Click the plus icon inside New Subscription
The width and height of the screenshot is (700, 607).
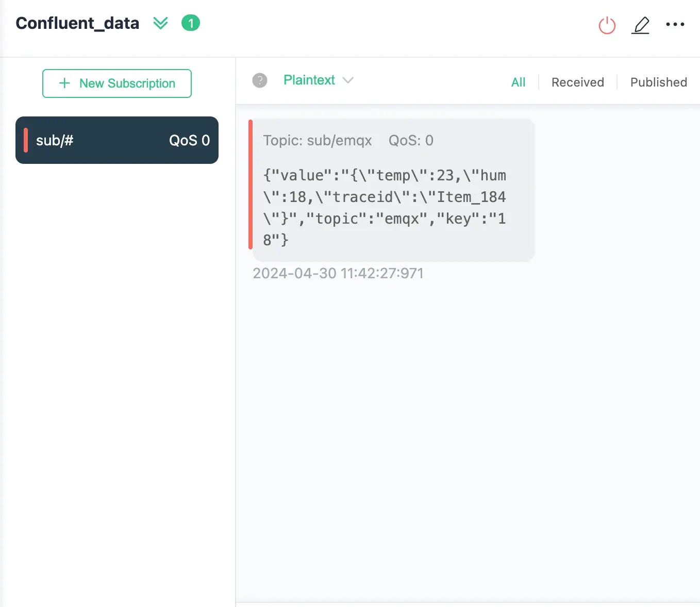tap(64, 83)
